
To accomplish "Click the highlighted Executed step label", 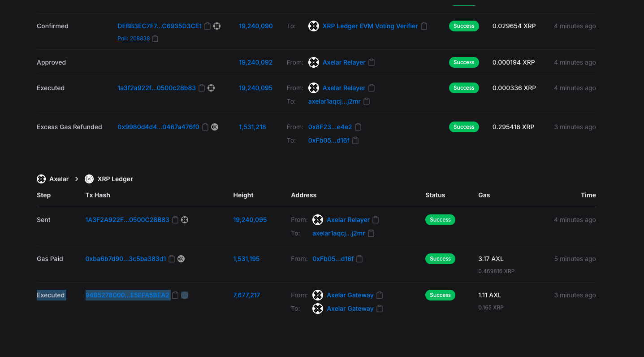I will tap(51, 295).
